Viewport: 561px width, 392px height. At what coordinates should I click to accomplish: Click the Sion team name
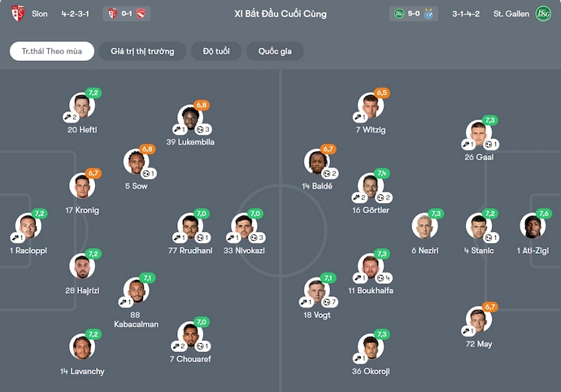click(40, 14)
